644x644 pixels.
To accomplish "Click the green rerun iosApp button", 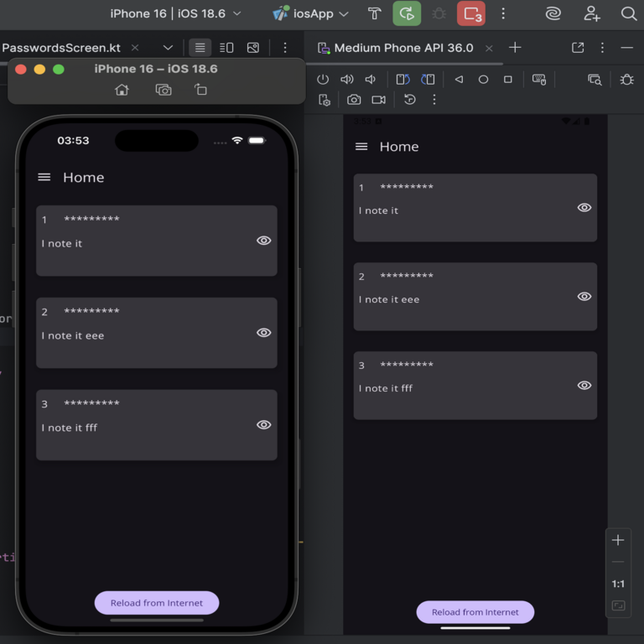I will click(x=407, y=13).
